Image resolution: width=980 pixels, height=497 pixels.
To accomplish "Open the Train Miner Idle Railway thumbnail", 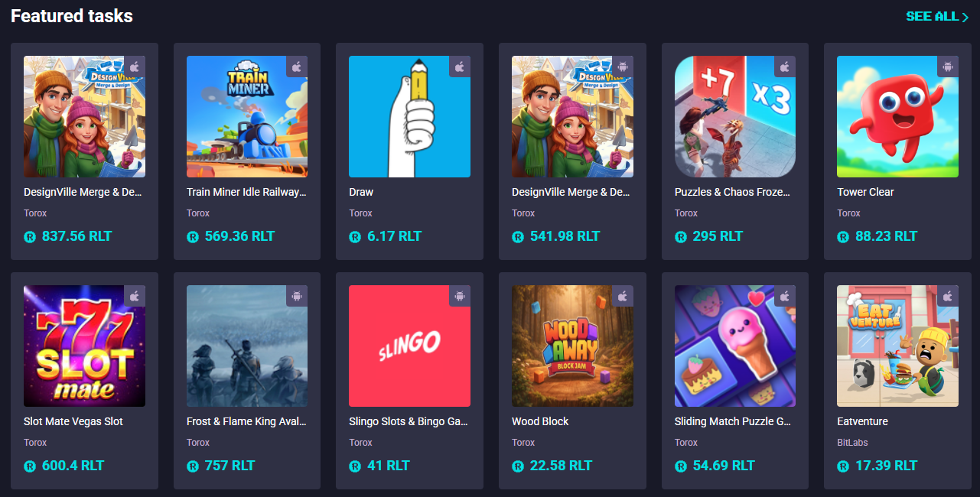I will point(247,117).
